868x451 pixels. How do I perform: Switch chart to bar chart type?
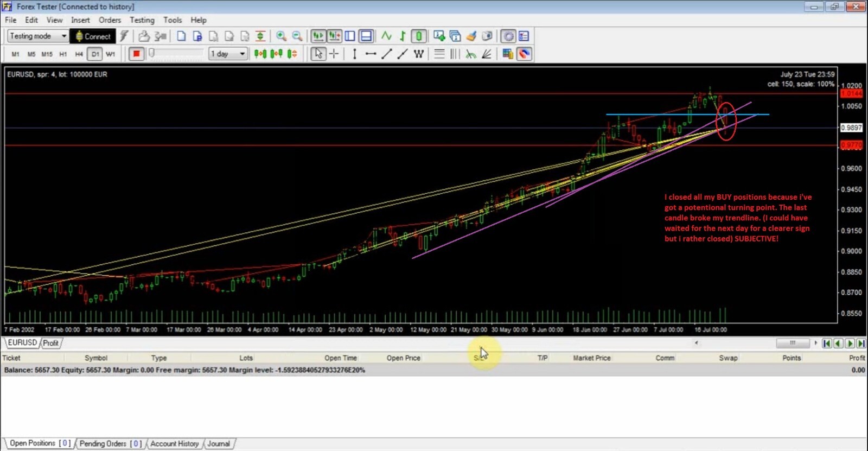coord(403,36)
